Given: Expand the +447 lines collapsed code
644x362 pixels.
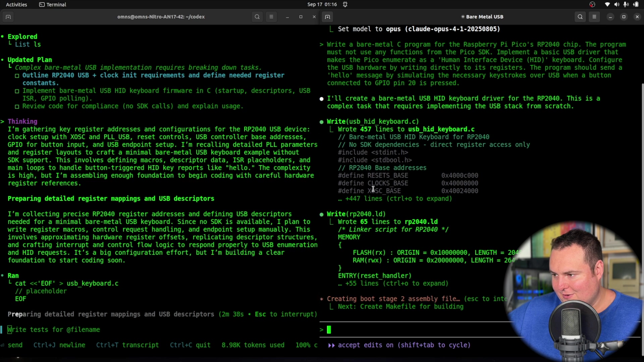Looking at the screenshot, I should tap(395, 199).
